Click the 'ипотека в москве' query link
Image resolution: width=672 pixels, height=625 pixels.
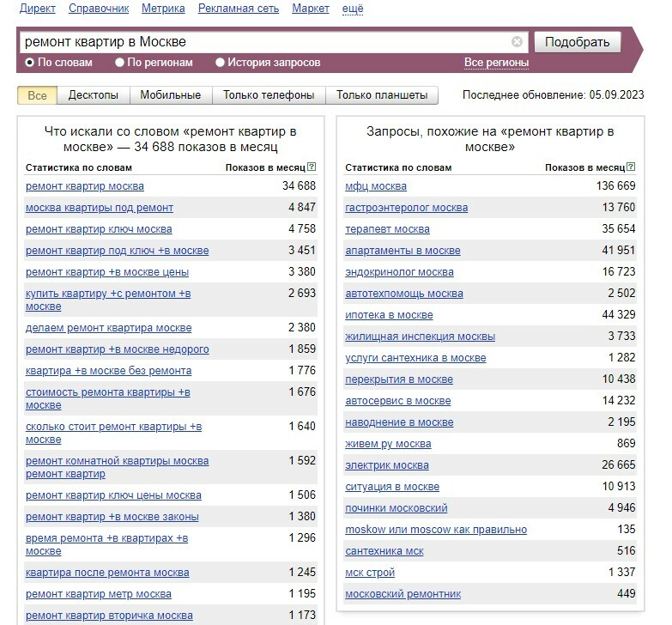click(x=389, y=315)
